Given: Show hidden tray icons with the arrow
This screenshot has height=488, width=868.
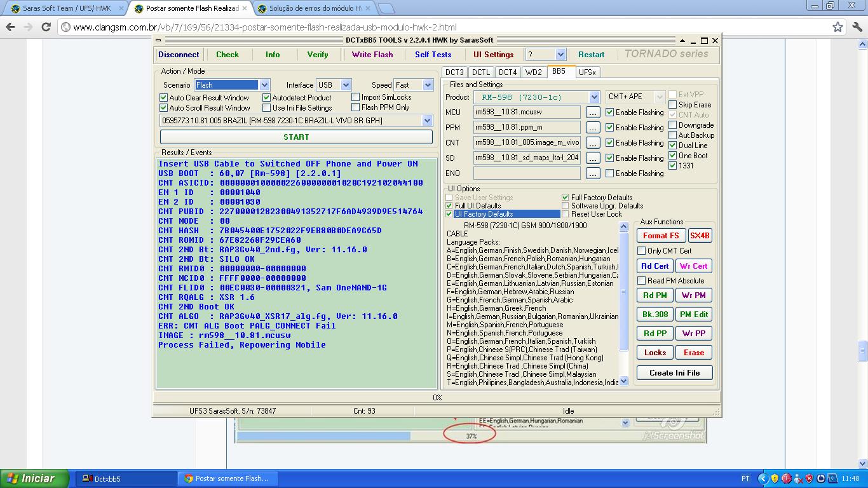Looking at the screenshot, I should coord(763,478).
